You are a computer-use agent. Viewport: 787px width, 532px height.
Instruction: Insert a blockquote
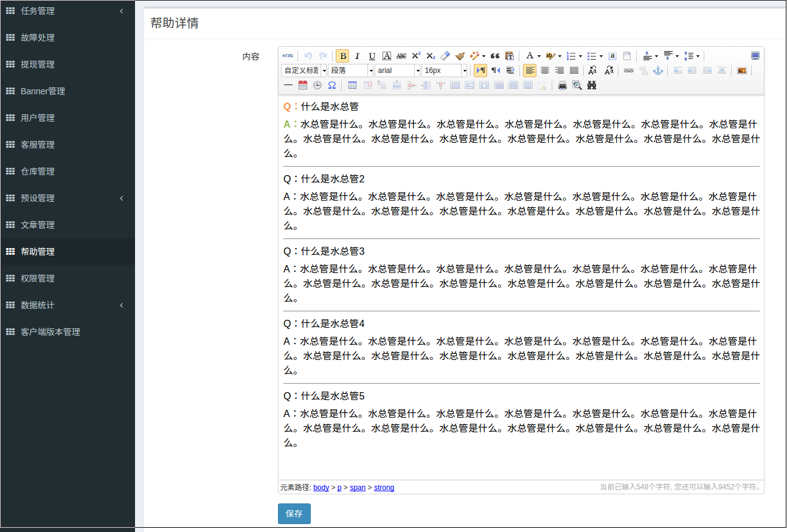495,56
